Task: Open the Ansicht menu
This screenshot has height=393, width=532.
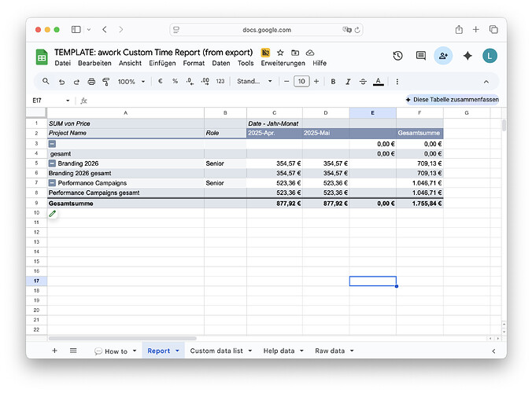Action: pyautogui.click(x=130, y=64)
